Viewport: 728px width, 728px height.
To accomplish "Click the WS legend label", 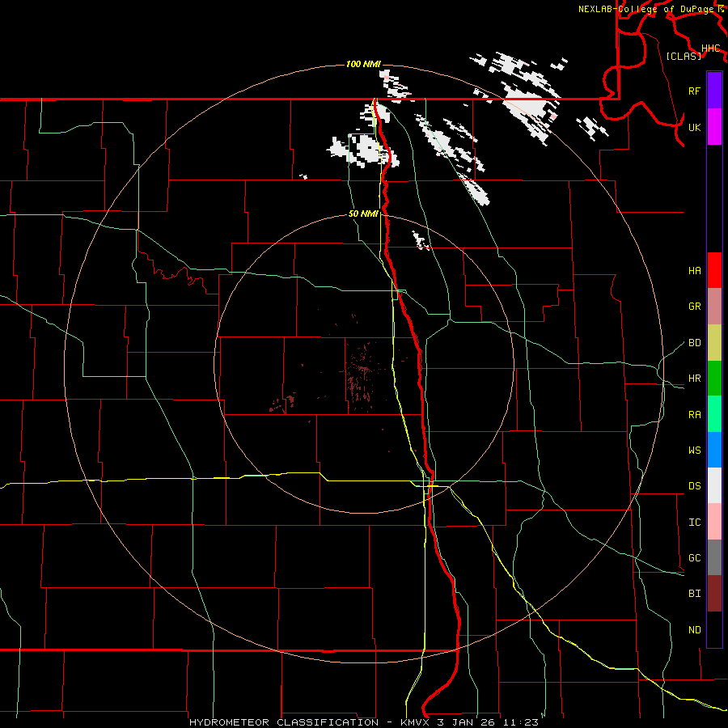I will click(x=694, y=451).
